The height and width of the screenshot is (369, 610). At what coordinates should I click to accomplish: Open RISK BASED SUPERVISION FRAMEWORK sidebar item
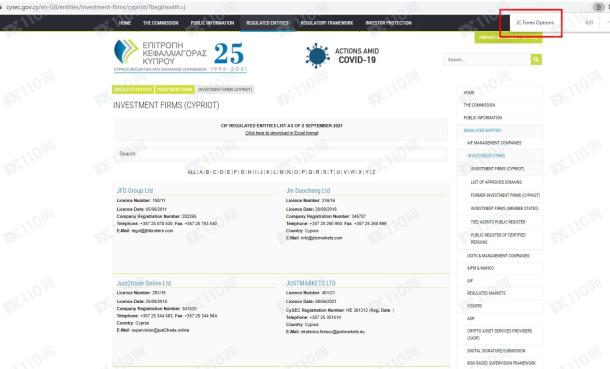click(501, 363)
